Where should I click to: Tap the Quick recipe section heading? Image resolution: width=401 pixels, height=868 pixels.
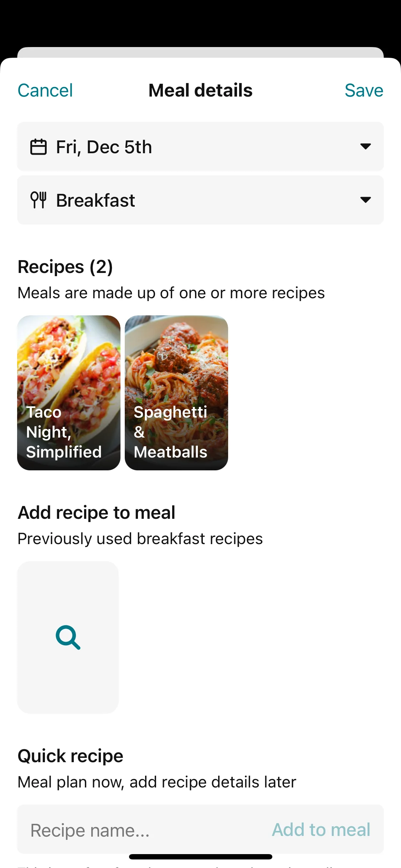pos(71,756)
